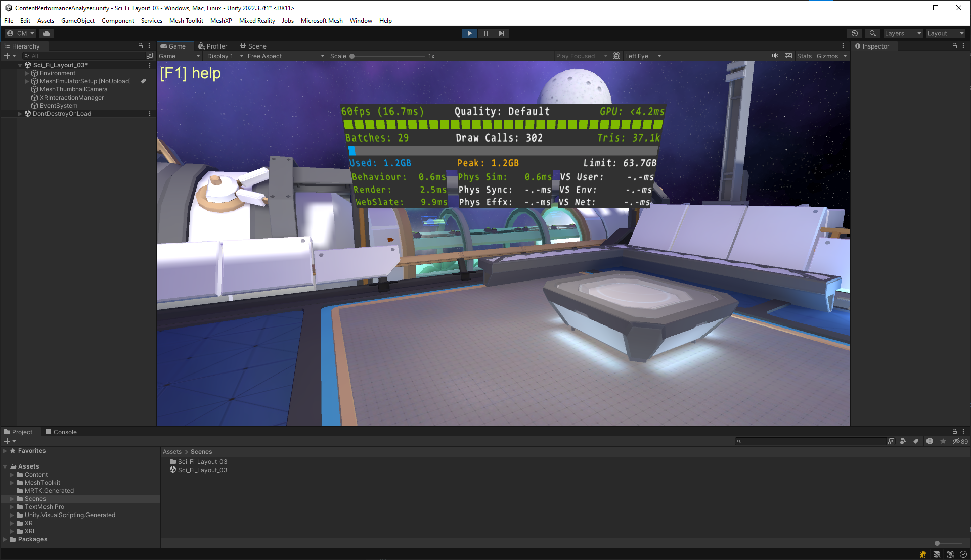The width and height of the screenshot is (971, 560).
Task: Click the Step Forward button
Action: [x=502, y=33]
